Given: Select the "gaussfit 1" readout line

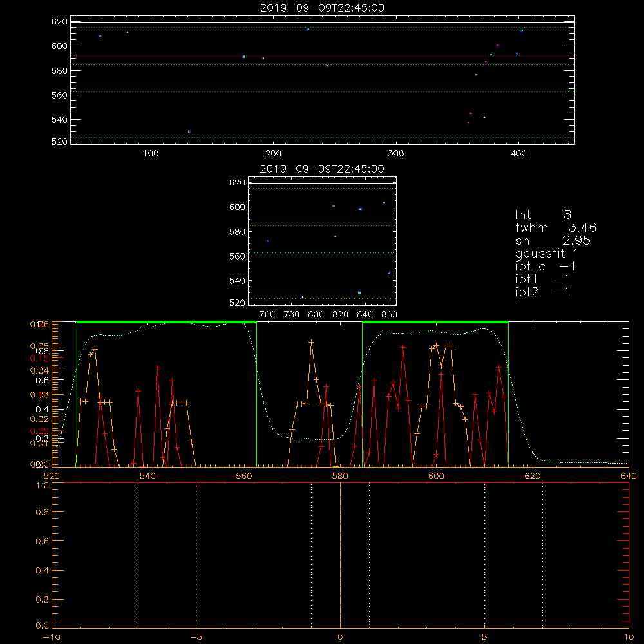Looking at the screenshot, I should [547, 253].
